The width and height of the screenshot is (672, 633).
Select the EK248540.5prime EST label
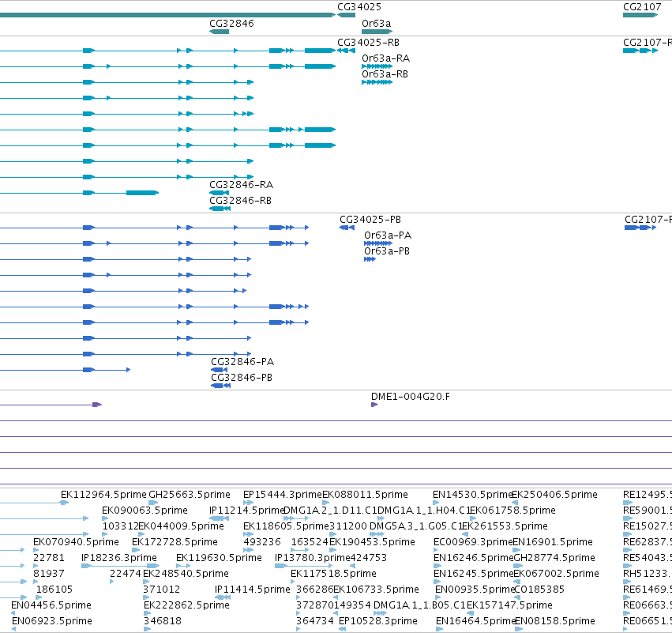pyautogui.click(x=186, y=574)
